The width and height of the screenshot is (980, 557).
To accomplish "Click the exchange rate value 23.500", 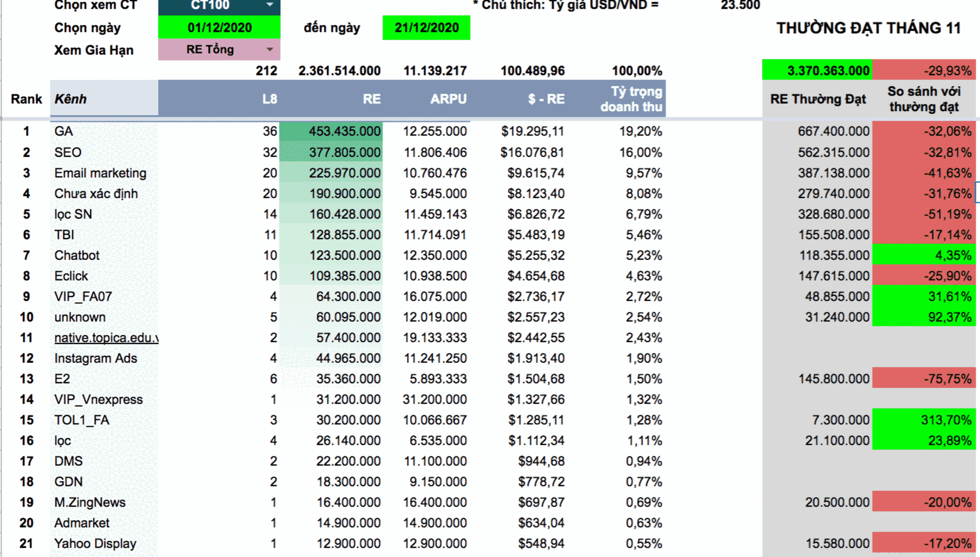I will [x=740, y=5].
